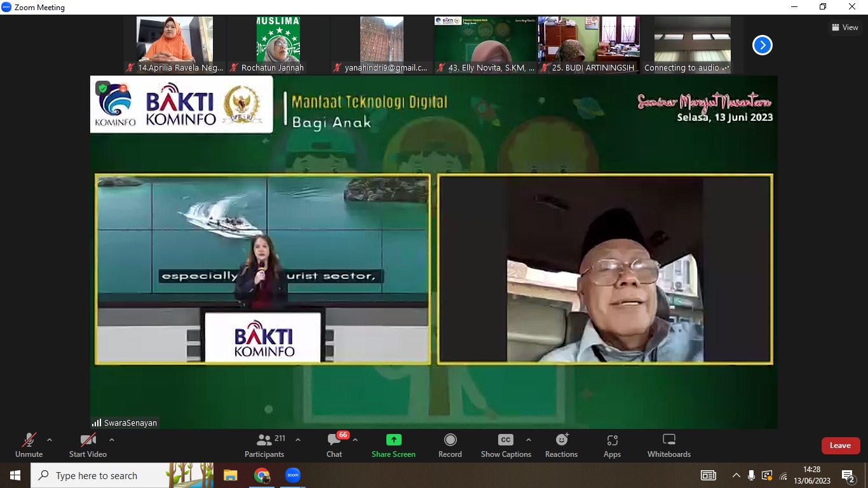This screenshot has height=488, width=868.
Task: Click the presenter video with BAKTI KOMINFO podium
Action: click(263, 269)
